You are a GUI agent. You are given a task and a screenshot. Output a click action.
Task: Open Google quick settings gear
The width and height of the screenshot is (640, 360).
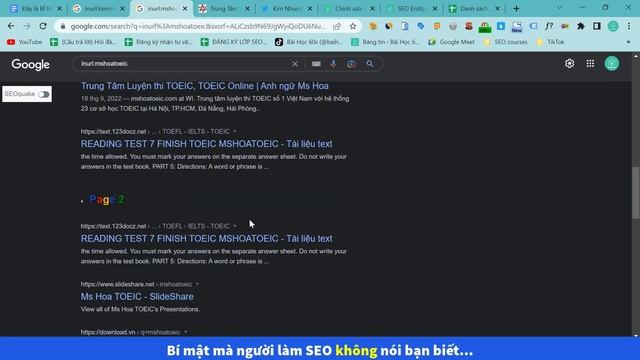coord(569,64)
